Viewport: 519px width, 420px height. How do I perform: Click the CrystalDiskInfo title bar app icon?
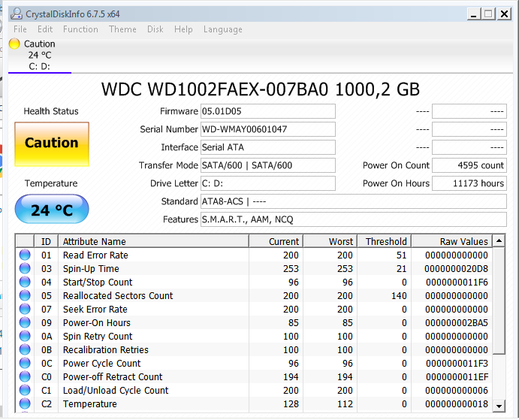click(17, 14)
